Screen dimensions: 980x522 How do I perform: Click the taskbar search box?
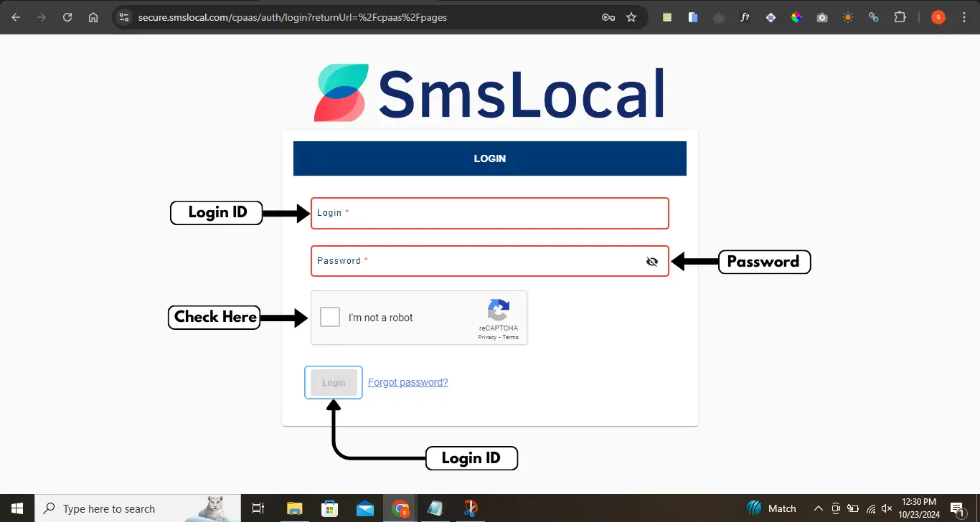138,508
